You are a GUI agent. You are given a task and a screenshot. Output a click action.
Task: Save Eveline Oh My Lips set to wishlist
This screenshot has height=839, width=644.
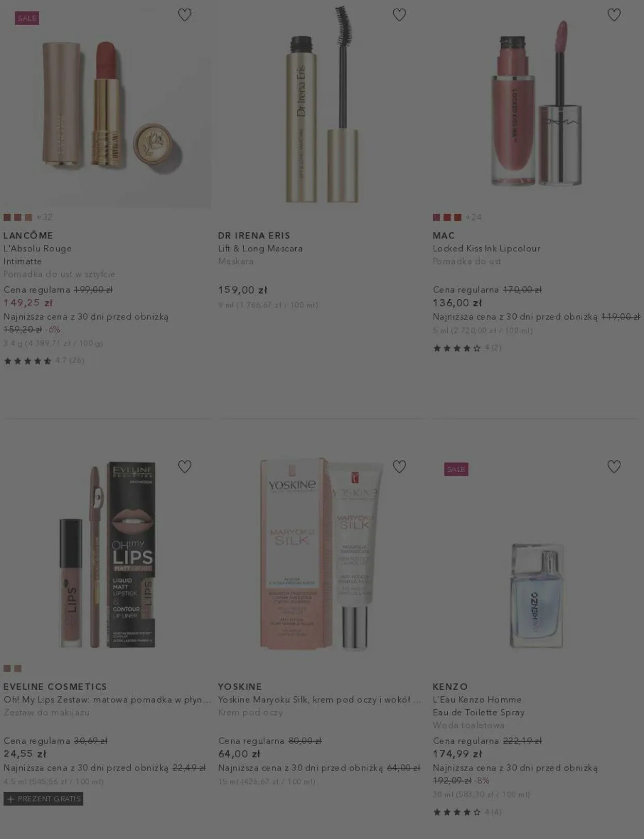[x=184, y=467]
